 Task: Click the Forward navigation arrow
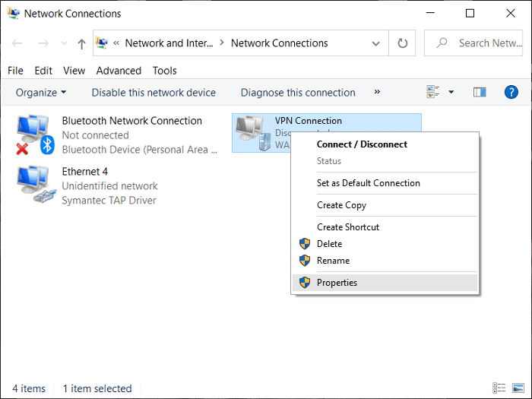pos(43,43)
